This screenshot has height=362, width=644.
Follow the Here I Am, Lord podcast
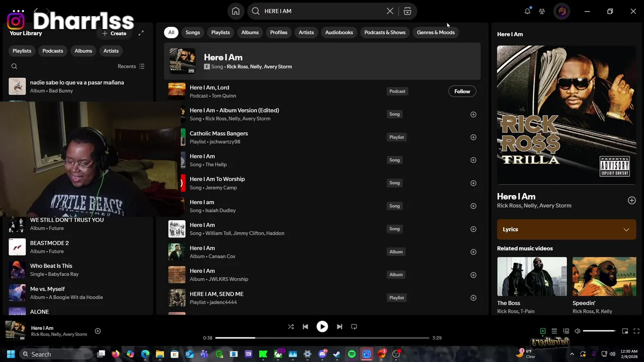(x=462, y=92)
